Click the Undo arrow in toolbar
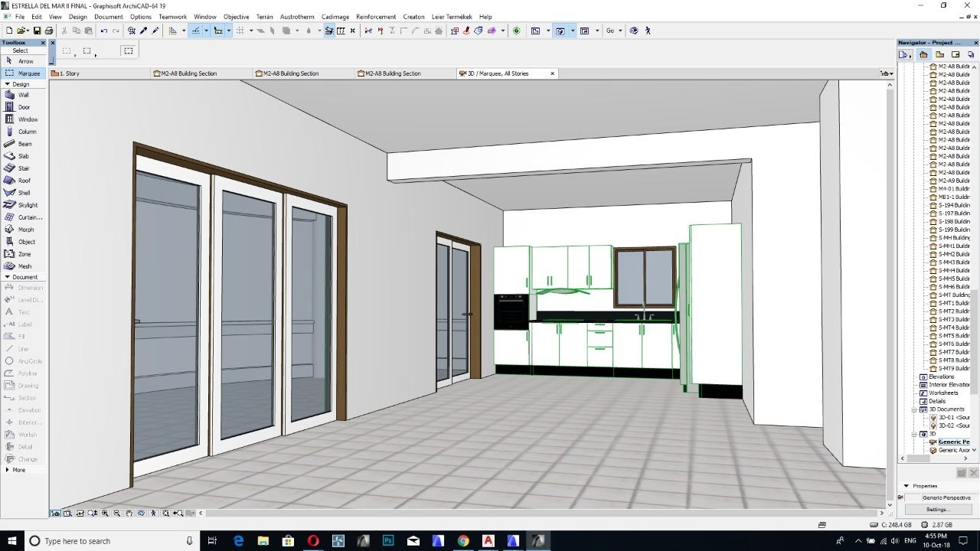 point(104,31)
